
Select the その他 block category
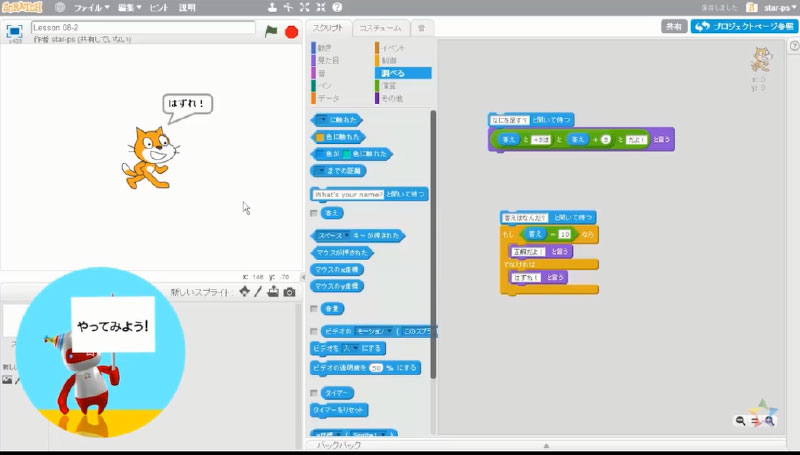(x=392, y=98)
